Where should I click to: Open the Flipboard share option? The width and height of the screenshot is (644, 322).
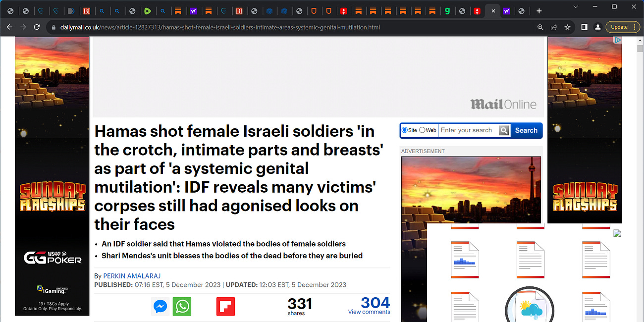pyautogui.click(x=225, y=306)
